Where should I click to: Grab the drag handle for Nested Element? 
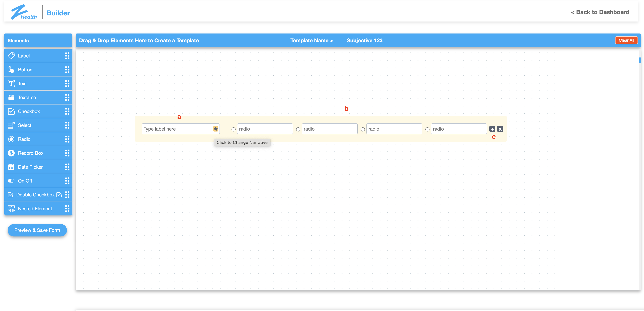coord(67,209)
